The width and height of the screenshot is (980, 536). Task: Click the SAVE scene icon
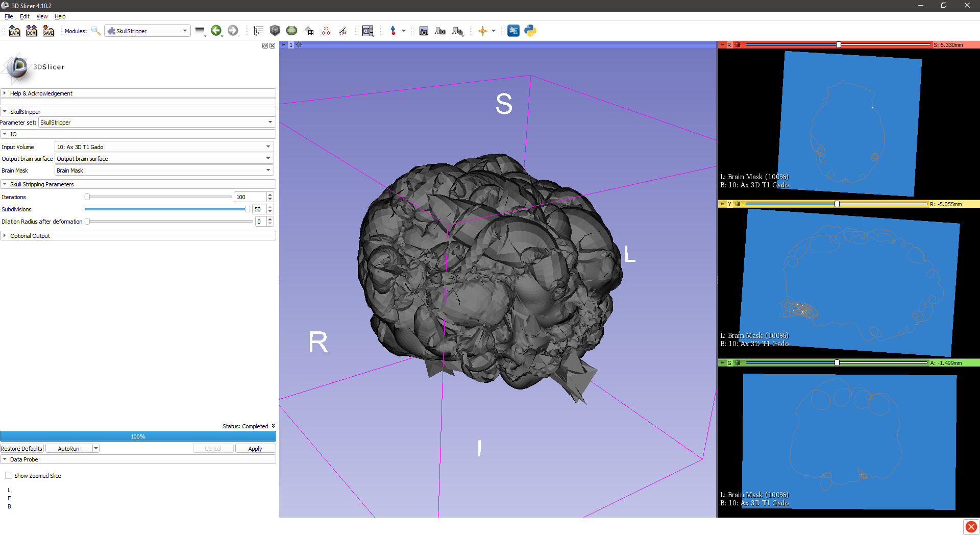[x=48, y=31]
